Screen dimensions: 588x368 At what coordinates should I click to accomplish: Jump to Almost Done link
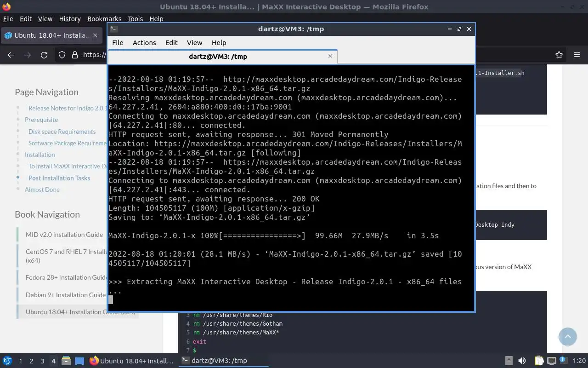[42, 190]
